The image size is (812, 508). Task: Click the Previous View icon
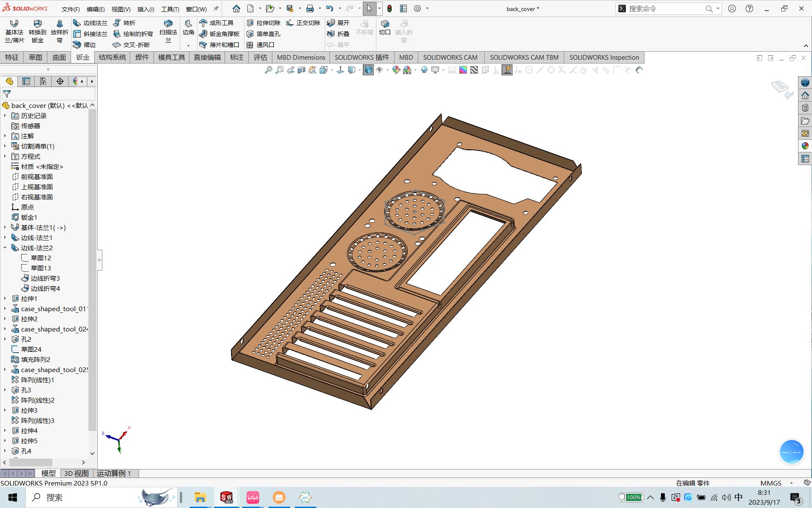click(291, 70)
